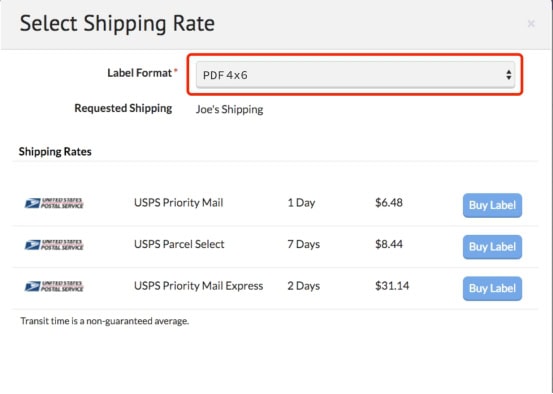The height and width of the screenshot is (394, 553).
Task: Click USPS logo beside Parcel Select
Action: click(54, 245)
